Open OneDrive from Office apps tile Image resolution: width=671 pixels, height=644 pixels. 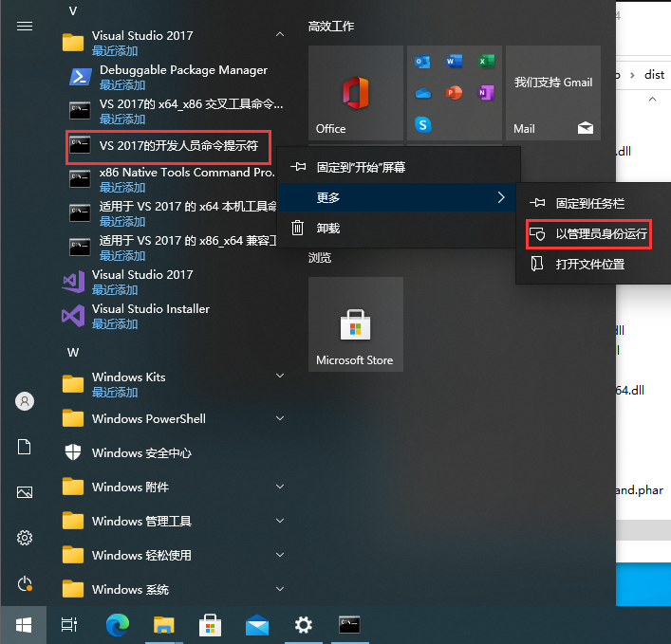click(422, 93)
